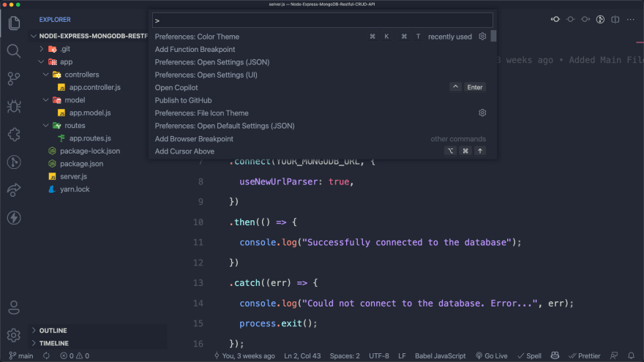Click the split editor icon

coord(615,19)
